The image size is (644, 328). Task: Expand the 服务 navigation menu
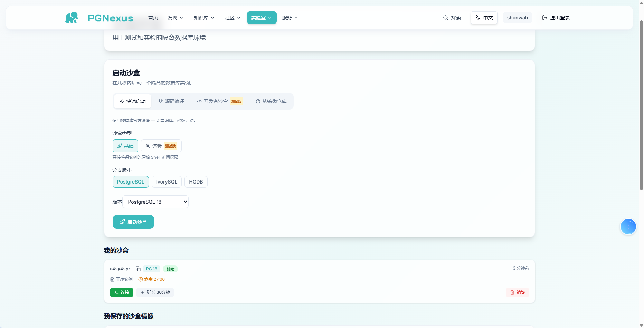(x=290, y=18)
